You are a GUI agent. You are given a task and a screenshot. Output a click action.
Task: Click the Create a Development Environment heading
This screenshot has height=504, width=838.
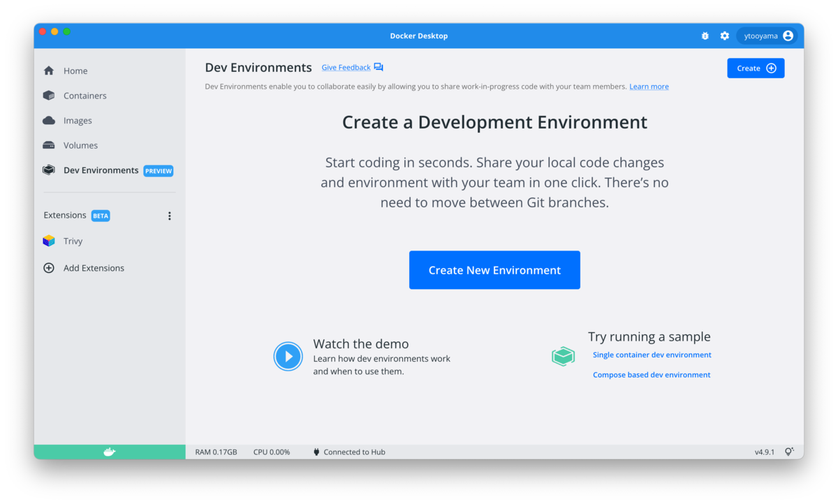point(494,122)
